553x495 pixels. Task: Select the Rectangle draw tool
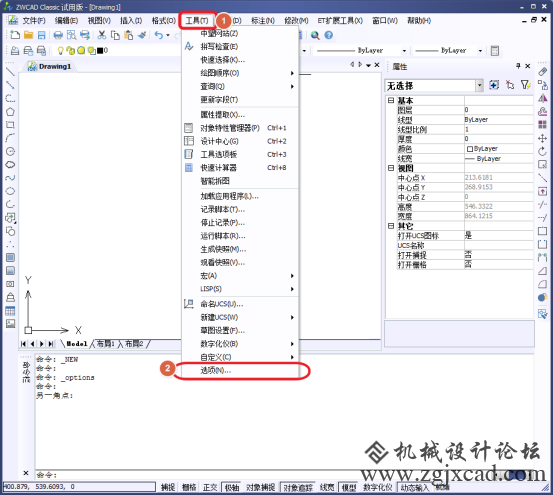pos(10,125)
